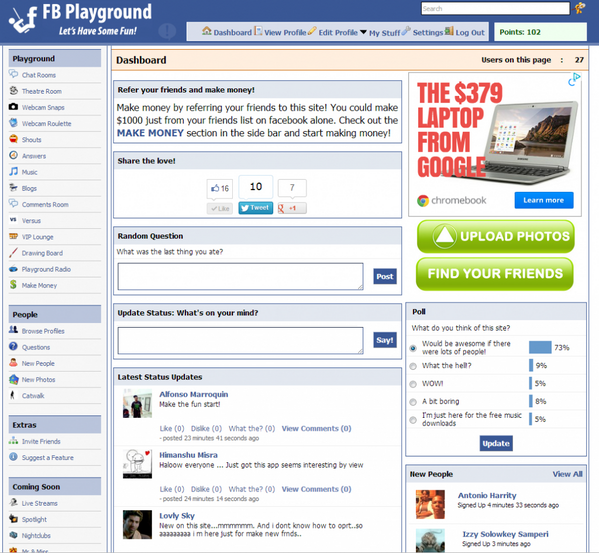Click the Update Status text box
Screen dimensions: 599x553
pos(241,340)
